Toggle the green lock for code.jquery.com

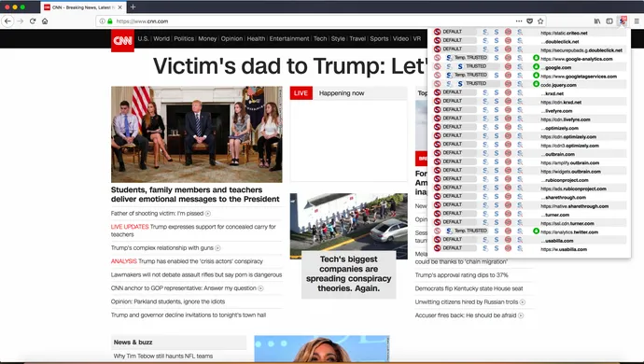click(536, 84)
